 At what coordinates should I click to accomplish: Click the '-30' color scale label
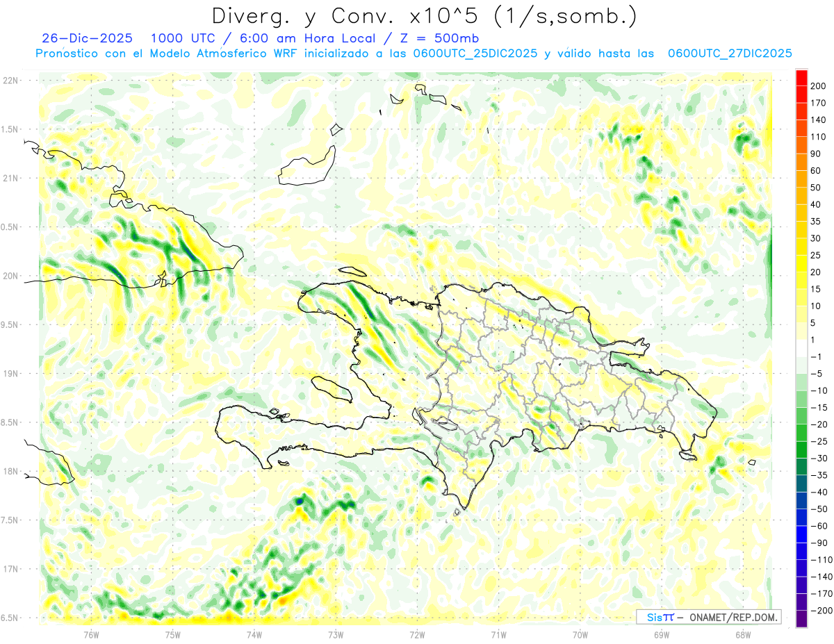click(x=819, y=458)
